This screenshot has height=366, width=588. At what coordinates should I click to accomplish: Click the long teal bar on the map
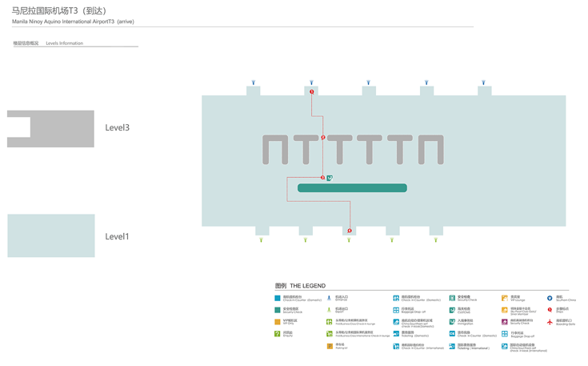(352, 188)
